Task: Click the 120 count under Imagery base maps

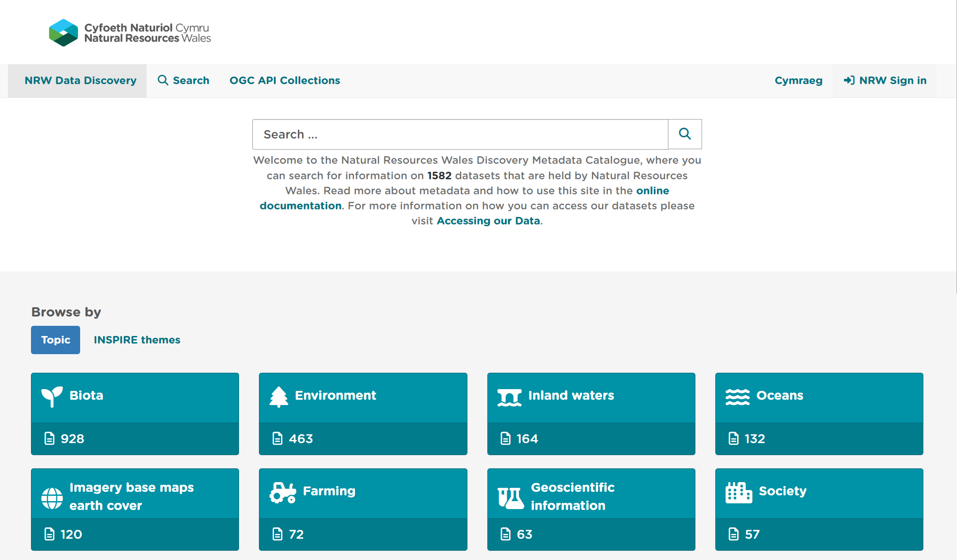Action: (x=71, y=534)
